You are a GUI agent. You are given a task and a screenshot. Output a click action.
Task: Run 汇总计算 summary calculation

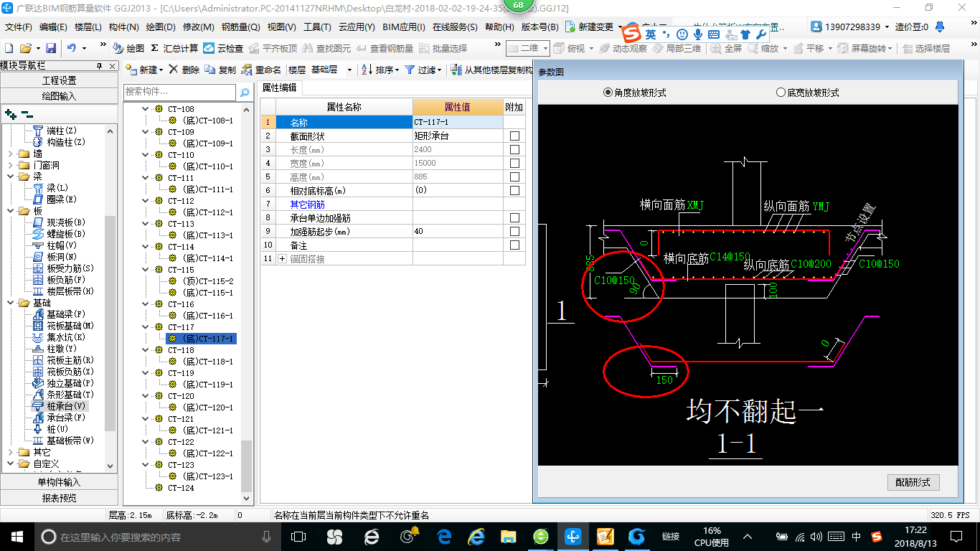pos(174,48)
